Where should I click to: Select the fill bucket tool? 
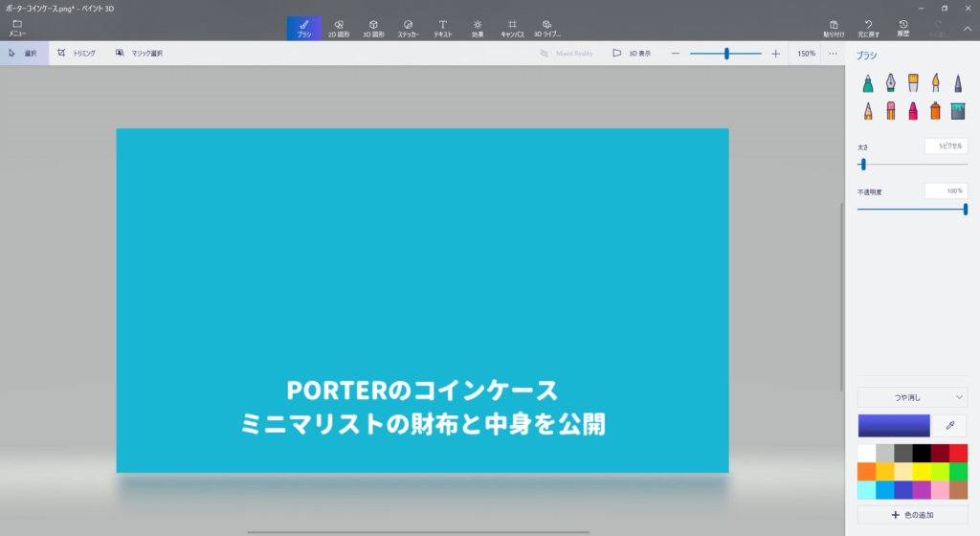coord(958,111)
